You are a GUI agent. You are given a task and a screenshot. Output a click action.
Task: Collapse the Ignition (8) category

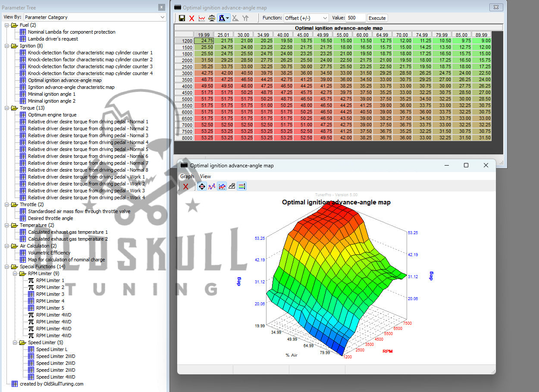tap(7, 46)
